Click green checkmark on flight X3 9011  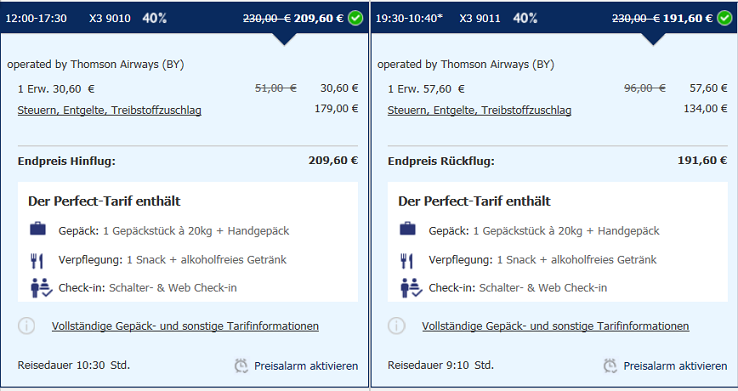tap(725, 18)
